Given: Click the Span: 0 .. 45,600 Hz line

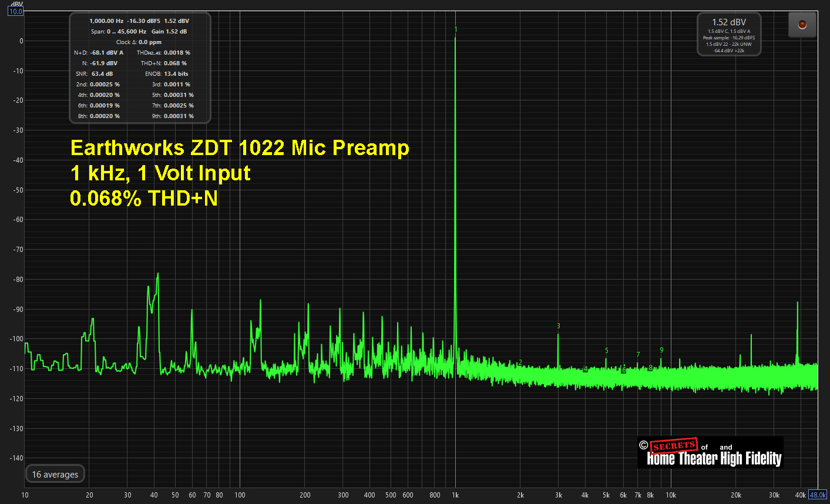Looking at the screenshot, I should 119,31.
